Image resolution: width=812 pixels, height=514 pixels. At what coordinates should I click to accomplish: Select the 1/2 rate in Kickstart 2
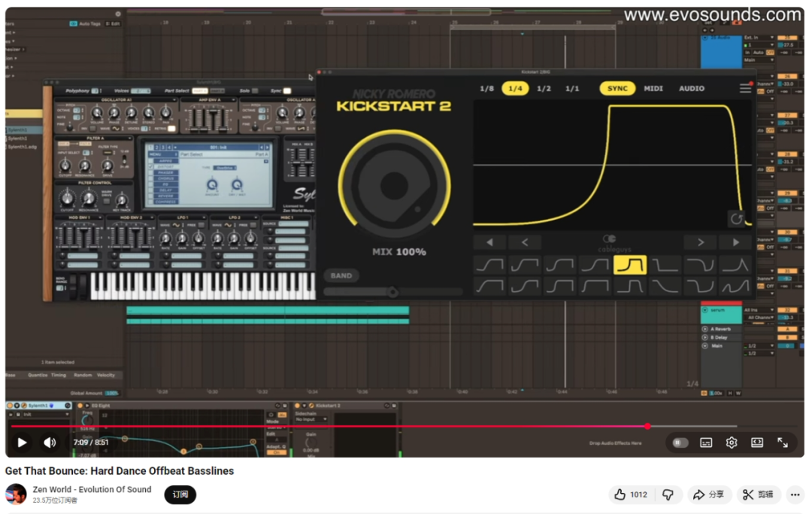pos(544,89)
